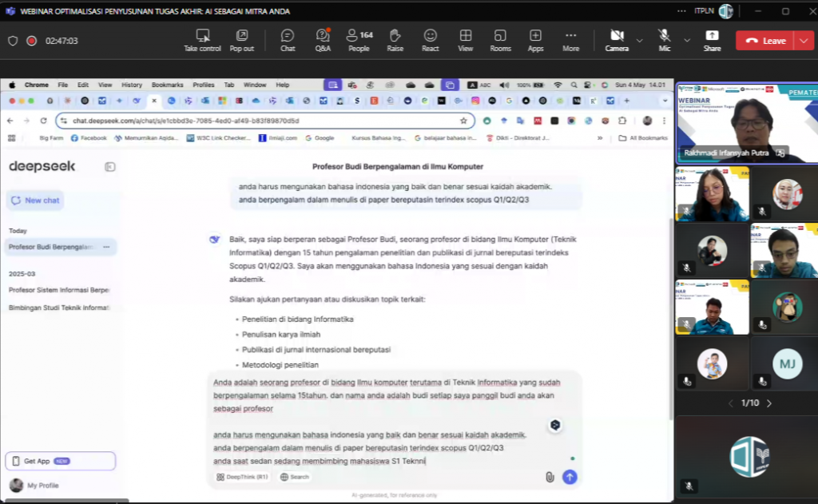The width and height of the screenshot is (818, 504).
Task: Open the W3C Link Checker bookmark
Action: (x=219, y=137)
